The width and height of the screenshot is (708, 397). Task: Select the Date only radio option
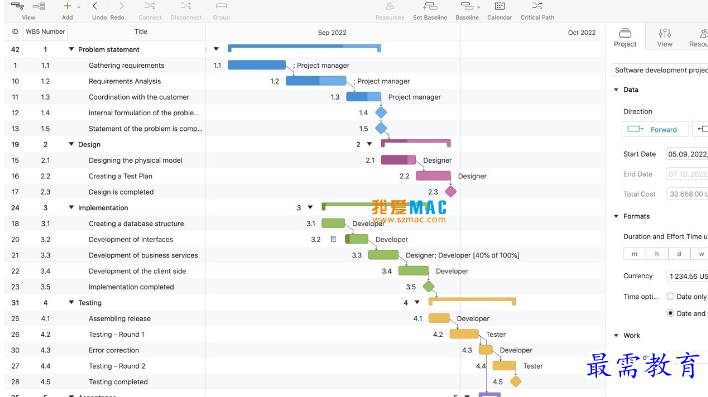671,296
